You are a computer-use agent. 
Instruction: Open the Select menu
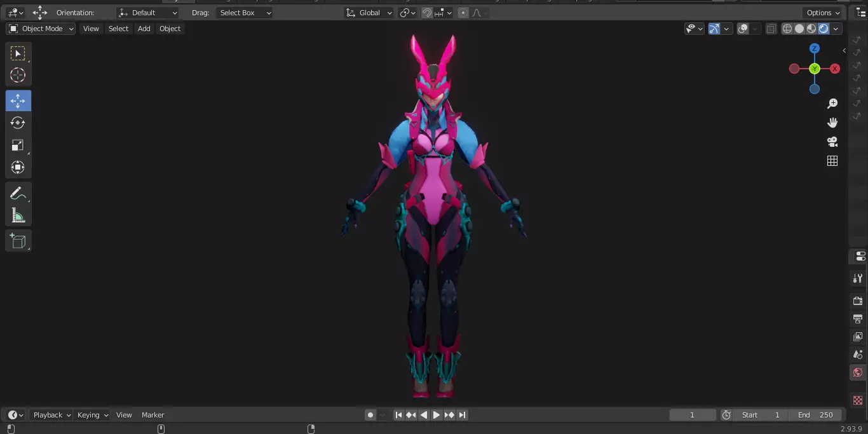coord(118,29)
